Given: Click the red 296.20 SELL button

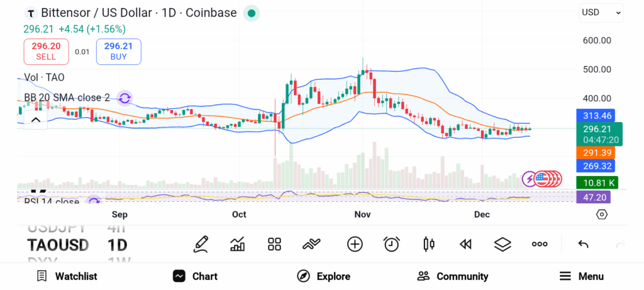Looking at the screenshot, I should point(46,52).
